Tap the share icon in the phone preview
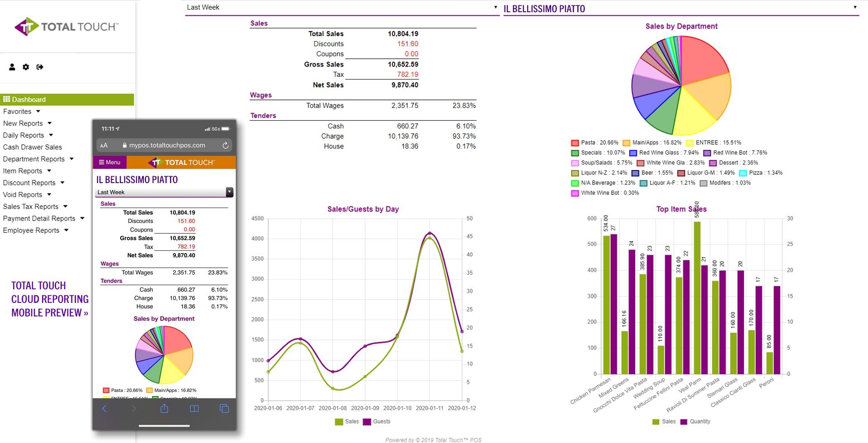The width and height of the screenshot is (868, 443). (164, 408)
